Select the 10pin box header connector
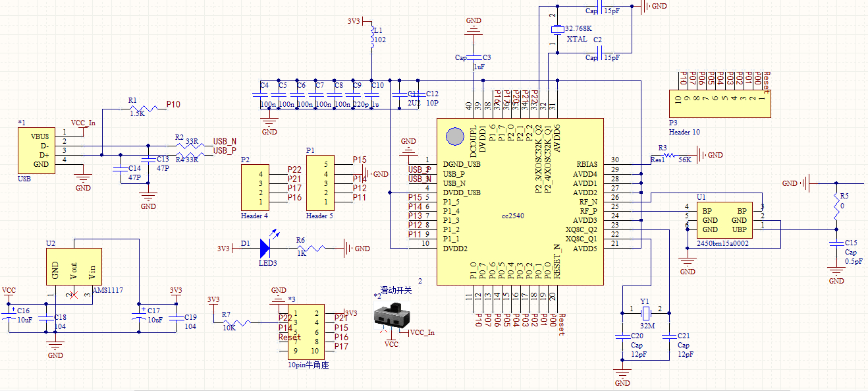 pos(307,332)
